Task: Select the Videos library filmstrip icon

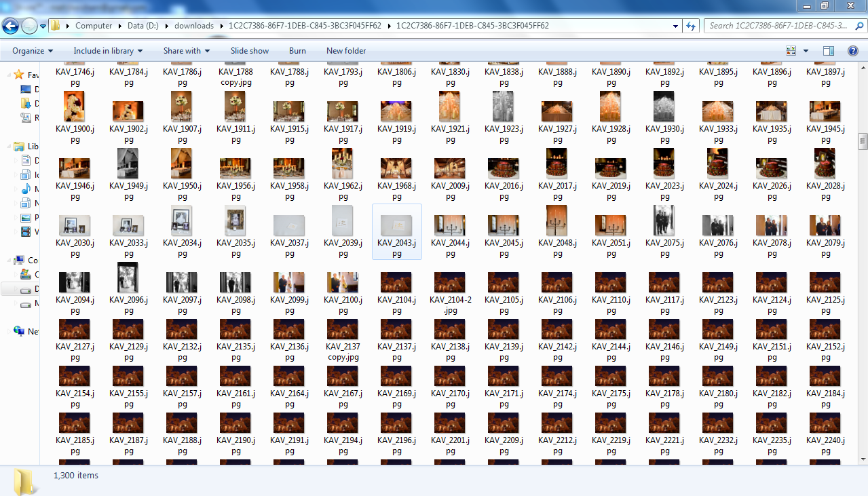Action: (26, 232)
